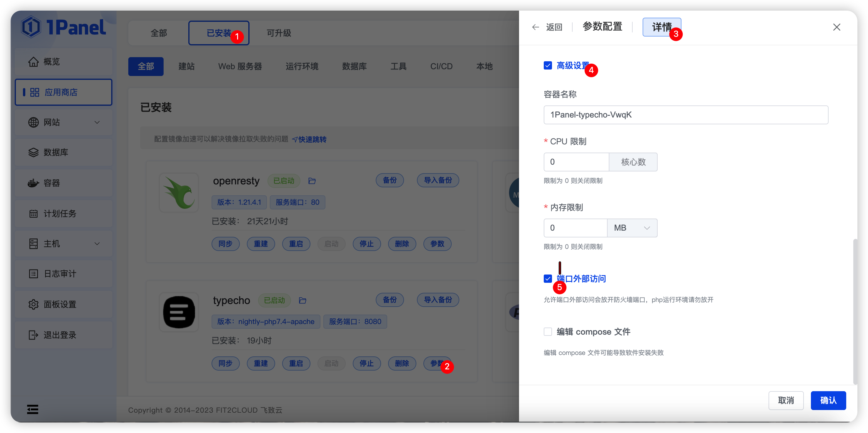This screenshot has width=868, height=433.
Task: Close the parameter drawer with X
Action: [837, 27]
